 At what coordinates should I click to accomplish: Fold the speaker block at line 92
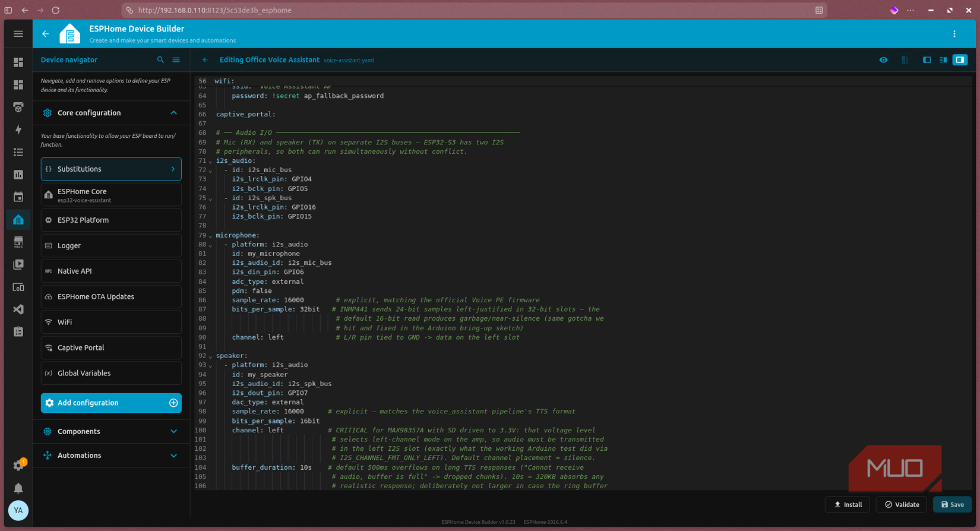click(x=210, y=356)
